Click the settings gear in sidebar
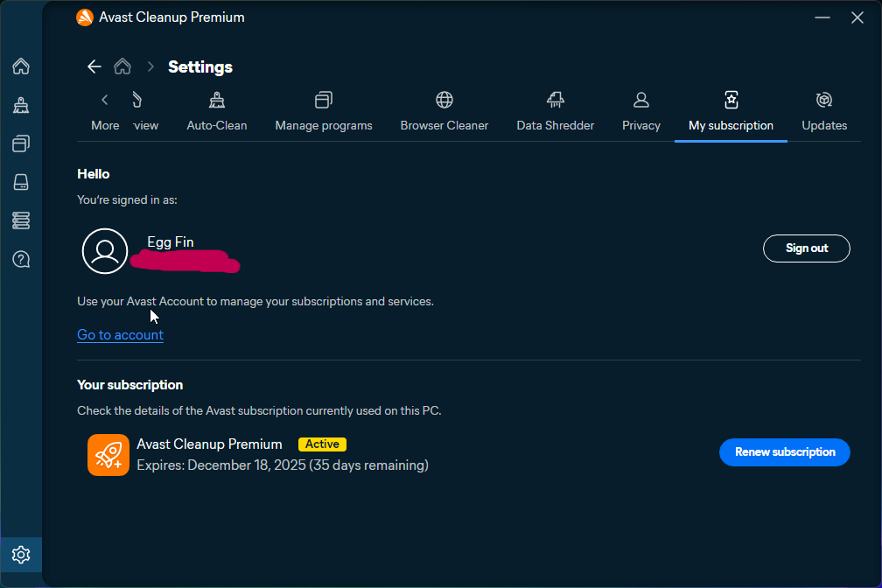Image resolution: width=882 pixels, height=588 pixels. [x=21, y=555]
